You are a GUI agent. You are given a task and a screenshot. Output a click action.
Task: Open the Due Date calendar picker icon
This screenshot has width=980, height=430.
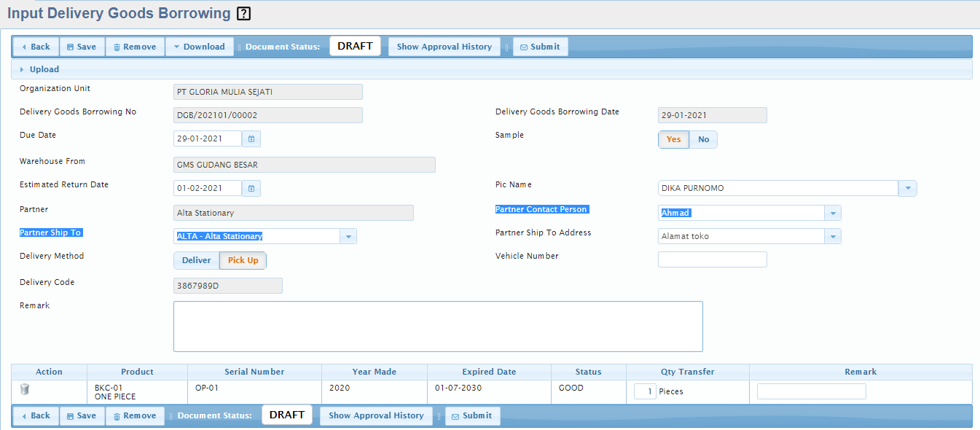click(x=251, y=138)
